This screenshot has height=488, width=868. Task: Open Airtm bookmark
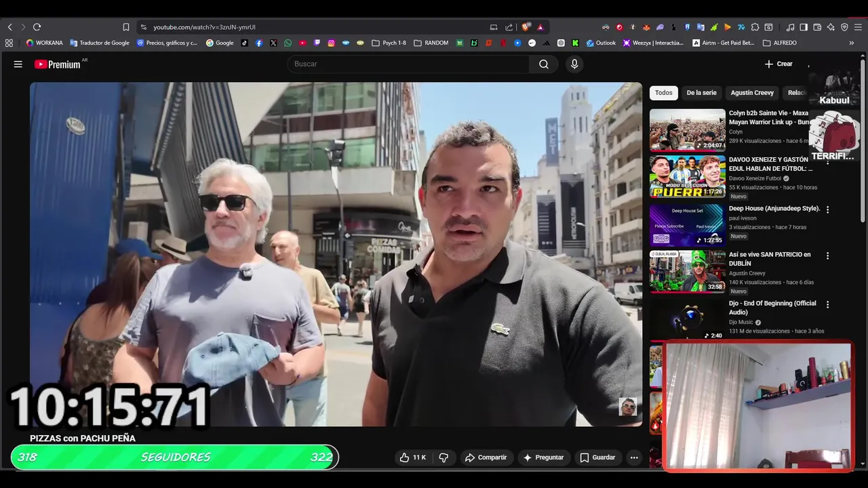coord(723,43)
